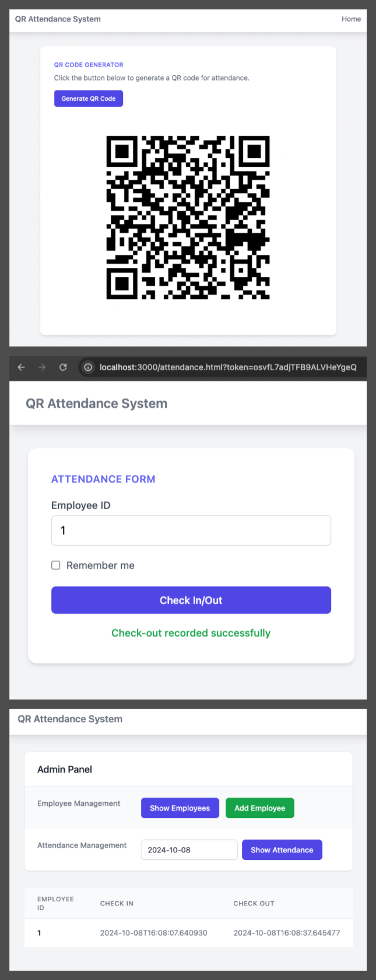Click the generated QR code image
Screen dimensions: 376x980
point(188,217)
